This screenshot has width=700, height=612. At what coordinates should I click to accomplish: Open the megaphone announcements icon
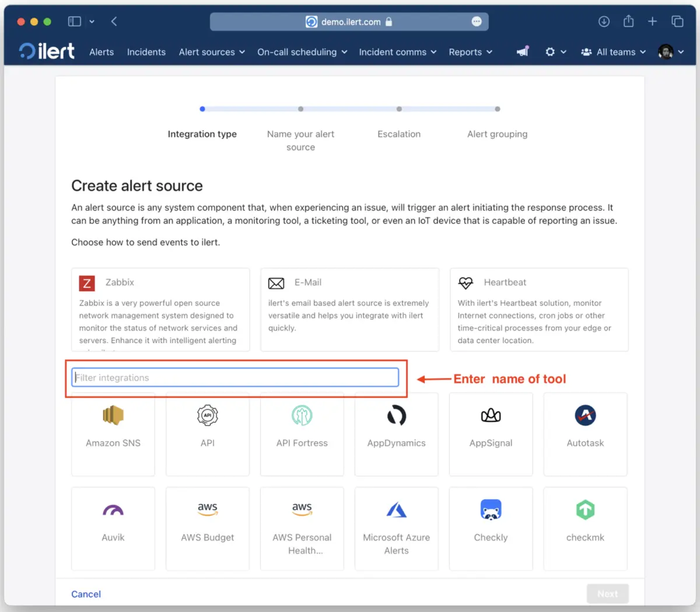[523, 51]
